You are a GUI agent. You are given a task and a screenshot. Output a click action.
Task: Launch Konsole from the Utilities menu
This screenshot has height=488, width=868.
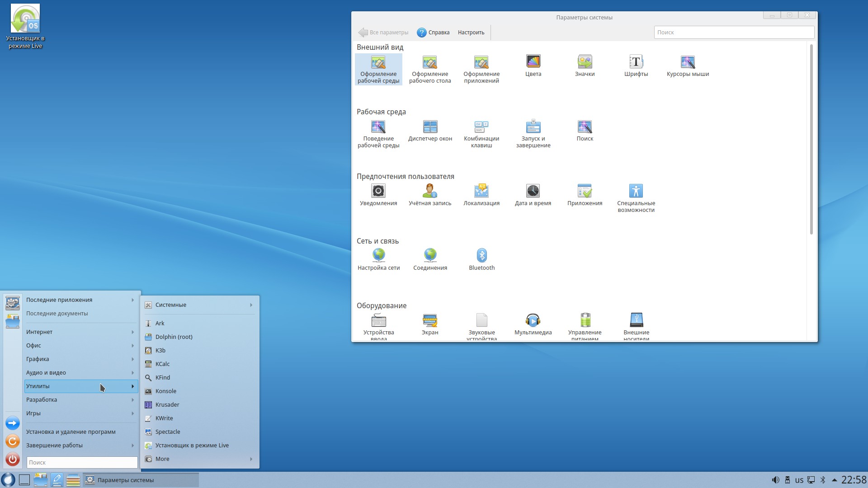click(x=165, y=391)
